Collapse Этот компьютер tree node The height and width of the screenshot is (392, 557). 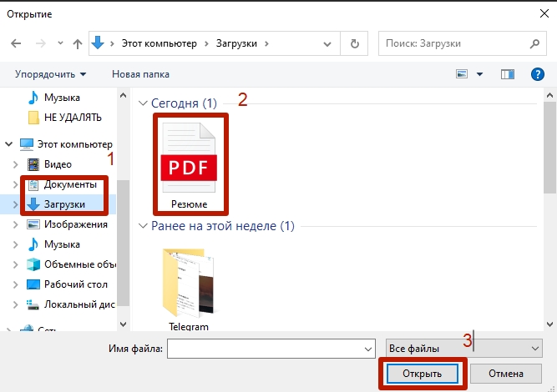point(9,143)
